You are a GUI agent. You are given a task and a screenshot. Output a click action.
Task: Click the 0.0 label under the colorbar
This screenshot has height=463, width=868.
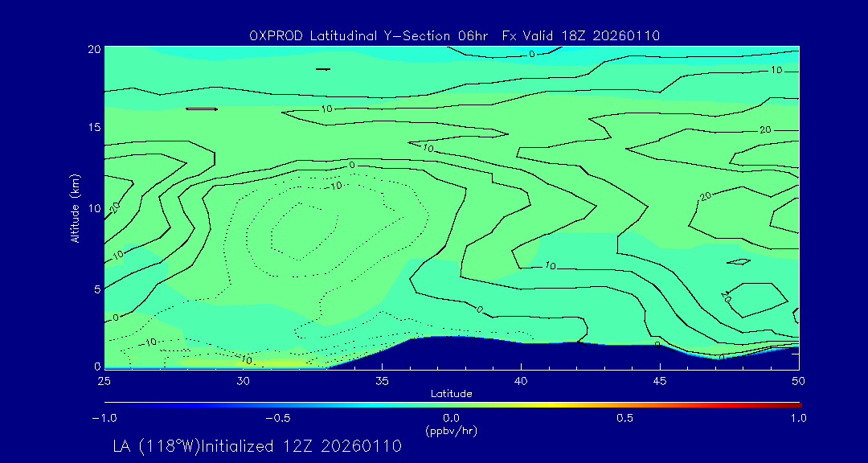(x=451, y=418)
